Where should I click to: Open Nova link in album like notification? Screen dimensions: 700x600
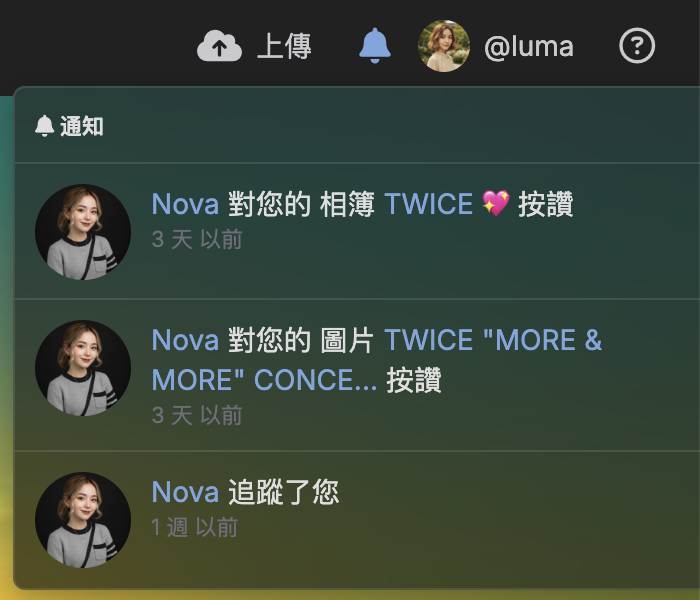[x=185, y=204]
